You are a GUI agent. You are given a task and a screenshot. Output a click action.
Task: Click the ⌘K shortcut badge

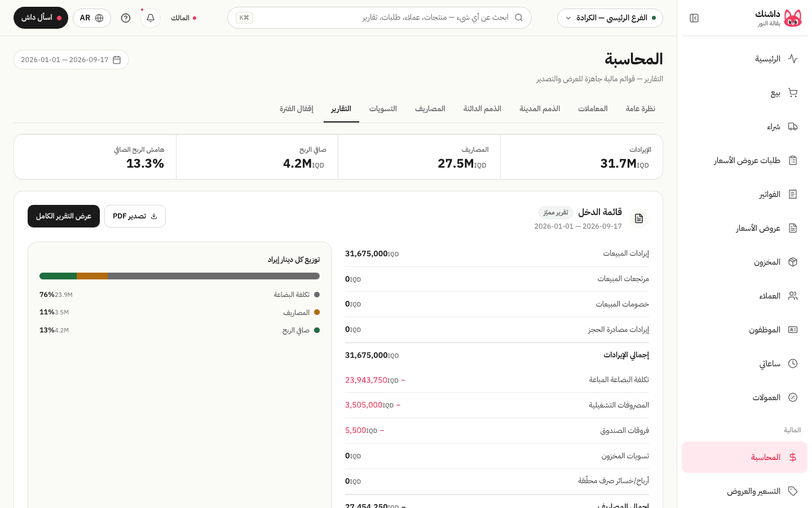pos(244,17)
